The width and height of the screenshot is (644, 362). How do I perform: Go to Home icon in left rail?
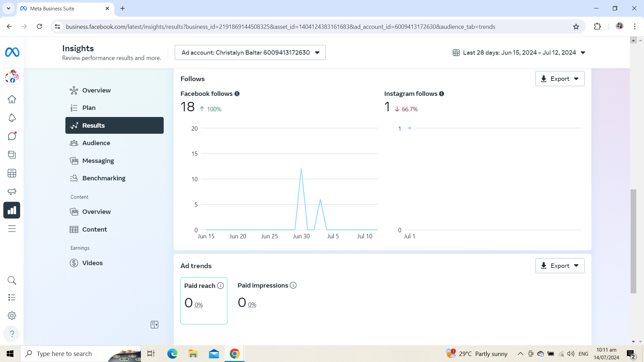click(12, 99)
